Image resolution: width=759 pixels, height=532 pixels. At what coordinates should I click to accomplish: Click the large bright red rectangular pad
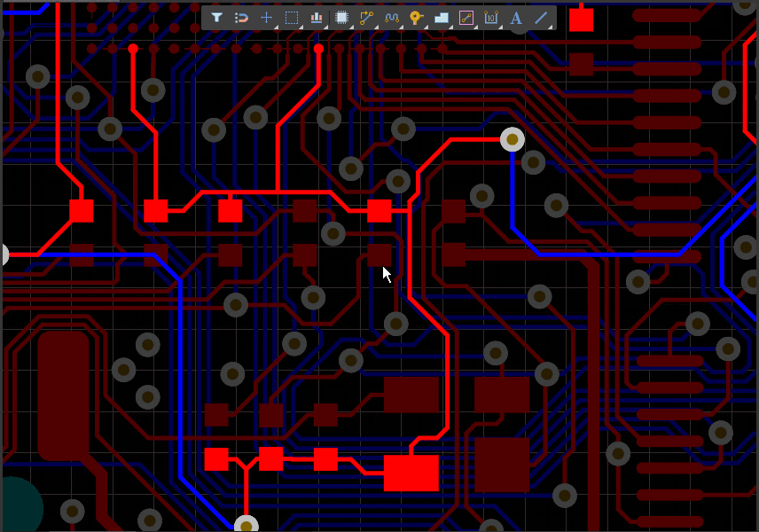click(411, 473)
